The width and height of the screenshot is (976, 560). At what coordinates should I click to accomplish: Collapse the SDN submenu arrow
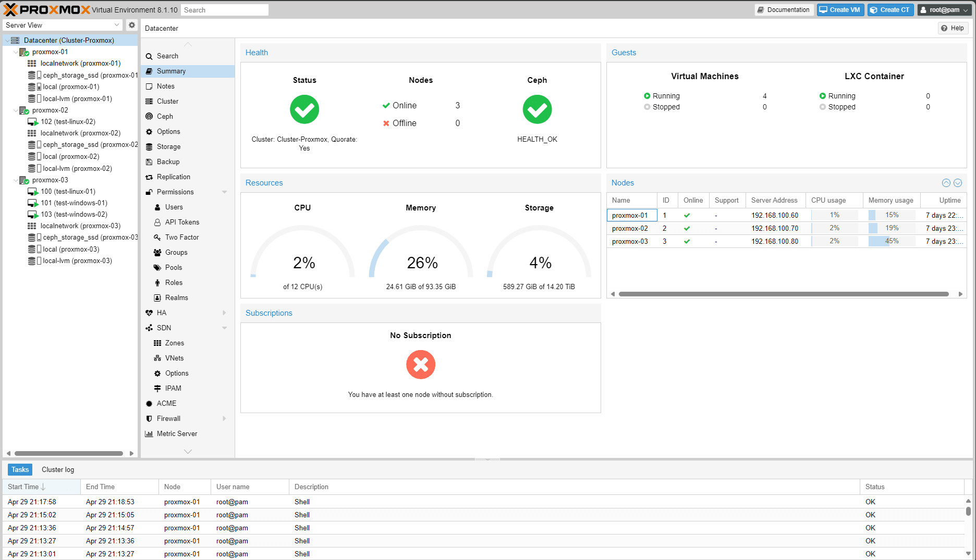point(225,328)
